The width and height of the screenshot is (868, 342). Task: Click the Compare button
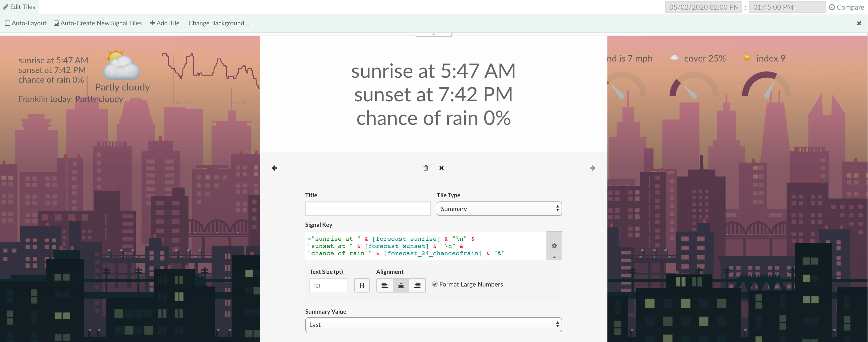tap(846, 7)
